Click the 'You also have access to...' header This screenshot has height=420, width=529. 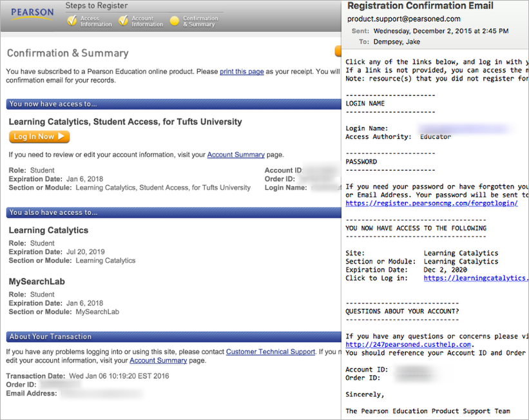(174, 213)
